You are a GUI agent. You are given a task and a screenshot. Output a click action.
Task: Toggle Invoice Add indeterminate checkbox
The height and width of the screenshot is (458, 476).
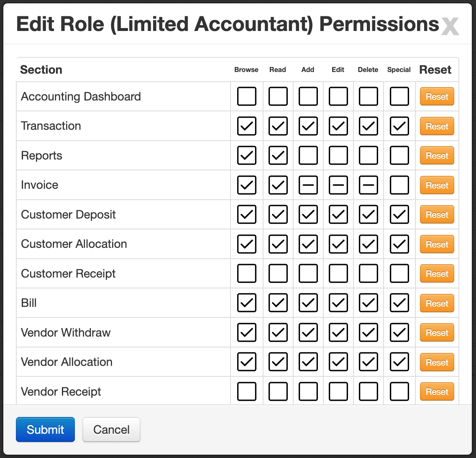308,185
